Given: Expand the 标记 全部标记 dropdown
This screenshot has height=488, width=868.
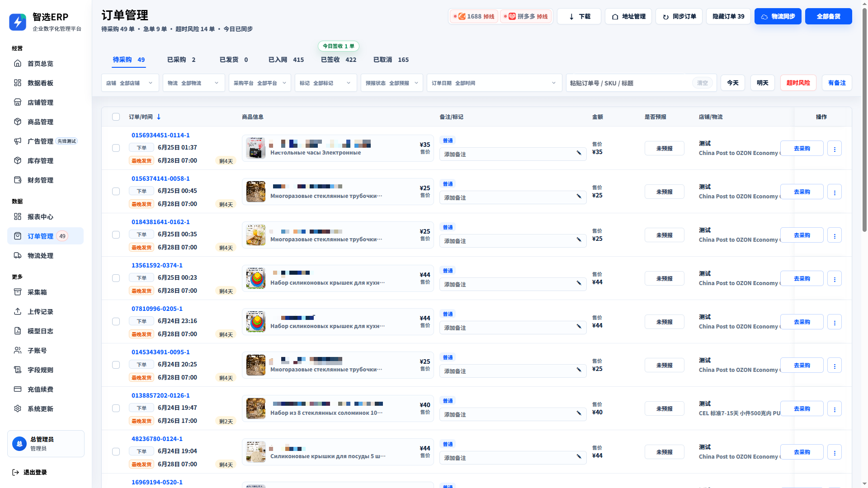Looking at the screenshot, I should click(326, 83).
